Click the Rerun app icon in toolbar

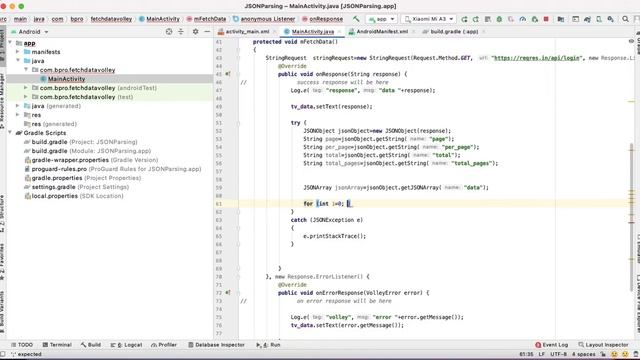[464, 19]
